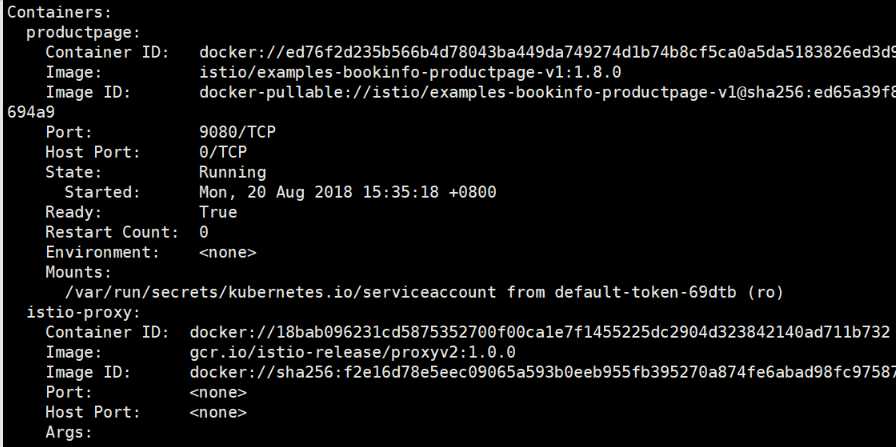Click the productpage Container ID hash value
Viewport: 896px width, 447px height.
547,53
